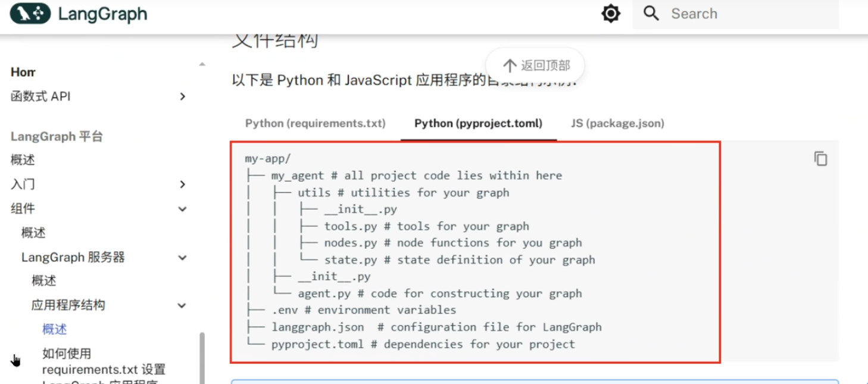Viewport: 868px width, 384px height.
Task: Expand the 函数式 API section chevron
Action: click(183, 96)
